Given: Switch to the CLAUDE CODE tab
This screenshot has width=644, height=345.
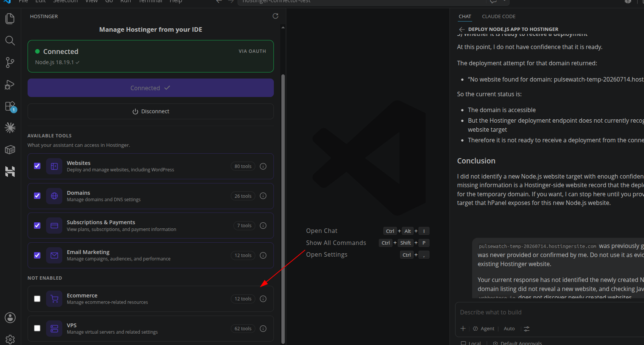Looking at the screenshot, I should [x=499, y=17].
